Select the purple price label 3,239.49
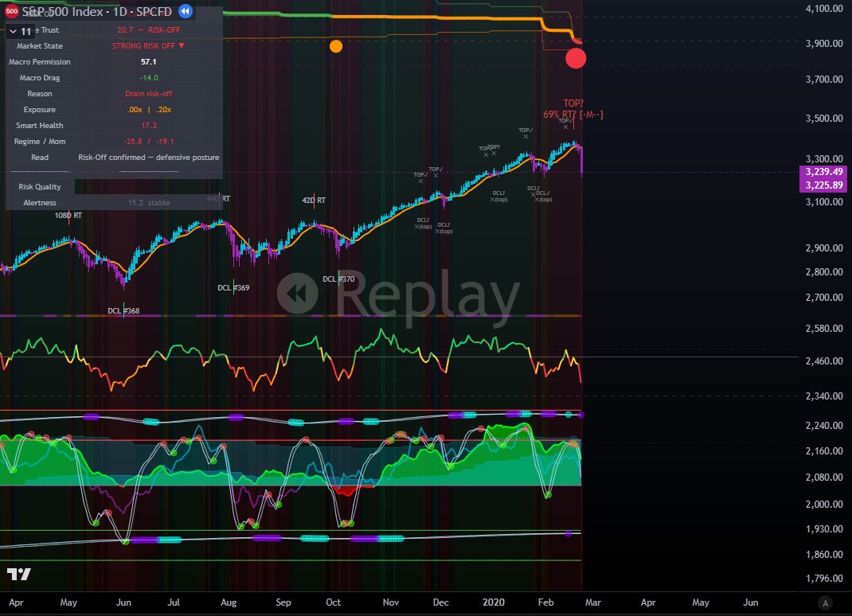Viewport: 852px width, 616px height. pyautogui.click(x=824, y=172)
